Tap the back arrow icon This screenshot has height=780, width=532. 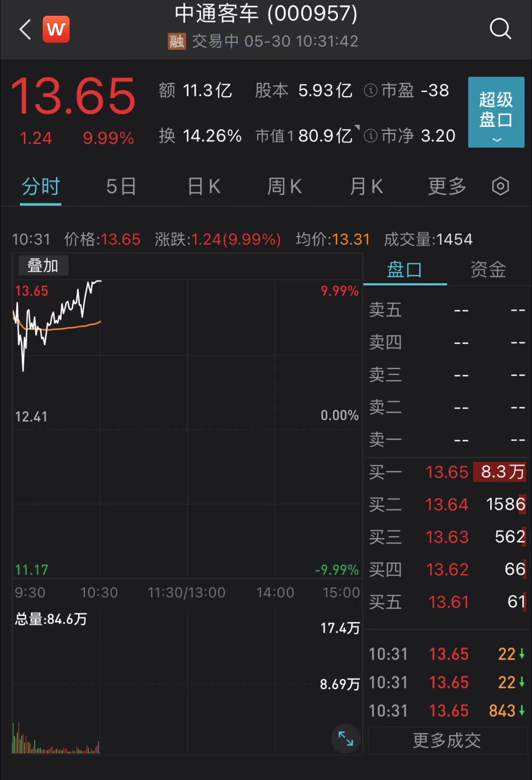[x=25, y=29]
